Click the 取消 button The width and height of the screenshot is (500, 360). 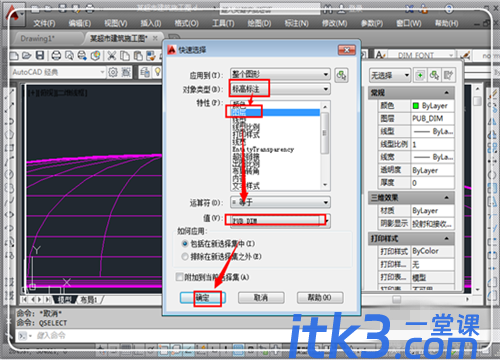(261, 298)
